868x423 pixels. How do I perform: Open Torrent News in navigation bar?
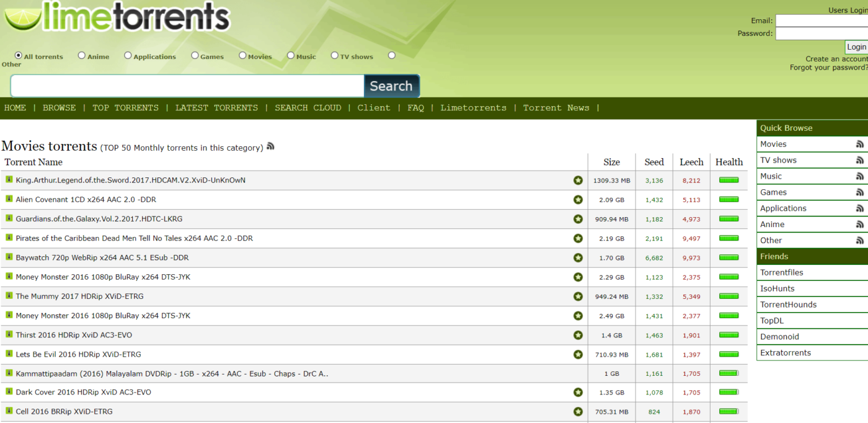[556, 108]
